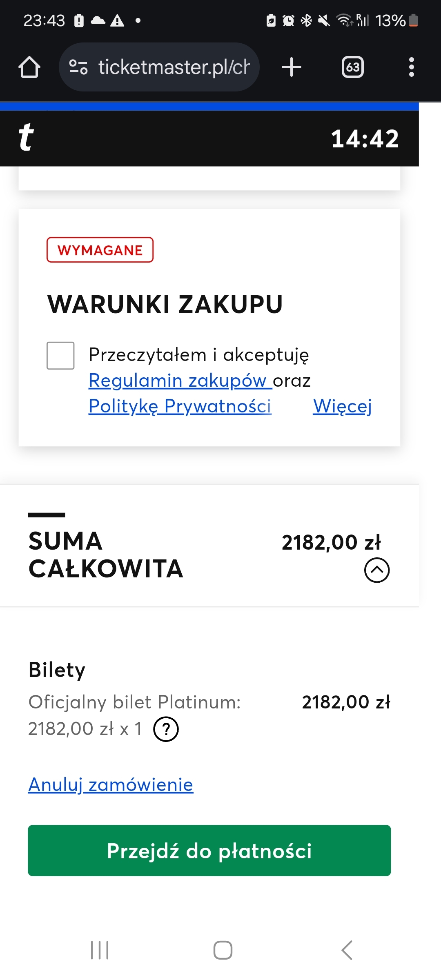Accept the purchase terms checkbox

(x=60, y=356)
